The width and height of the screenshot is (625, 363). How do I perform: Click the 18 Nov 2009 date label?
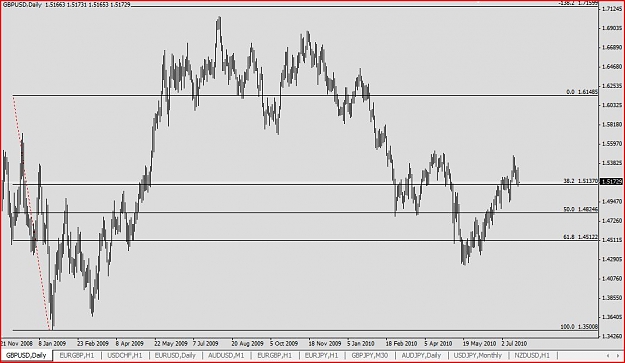[x=324, y=343]
